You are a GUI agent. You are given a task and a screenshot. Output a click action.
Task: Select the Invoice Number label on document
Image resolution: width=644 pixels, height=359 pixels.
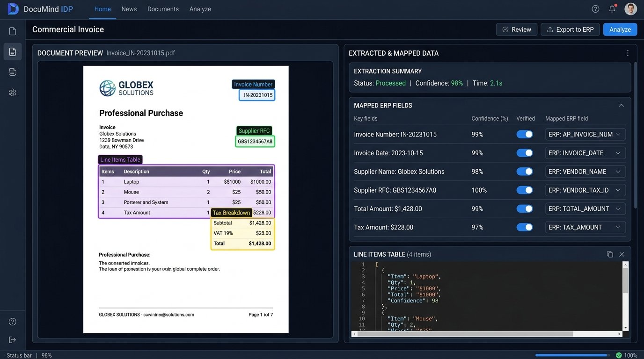(x=253, y=85)
